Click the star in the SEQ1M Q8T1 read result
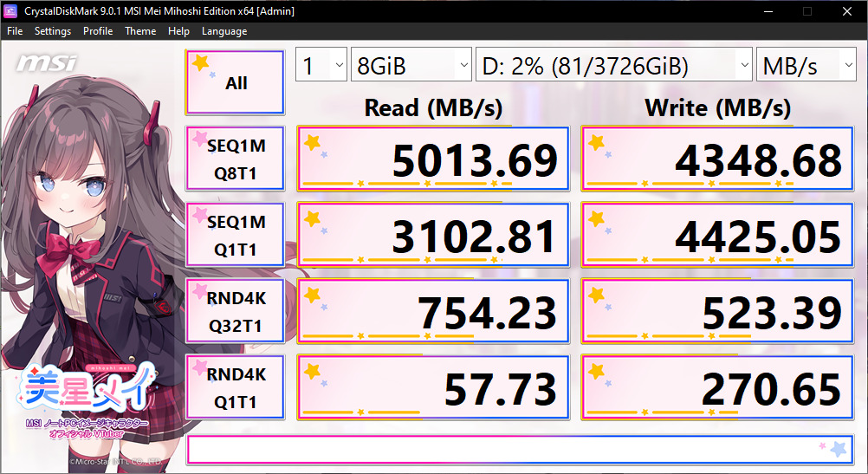This screenshot has width=868, height=474. [x=312, y=143]
